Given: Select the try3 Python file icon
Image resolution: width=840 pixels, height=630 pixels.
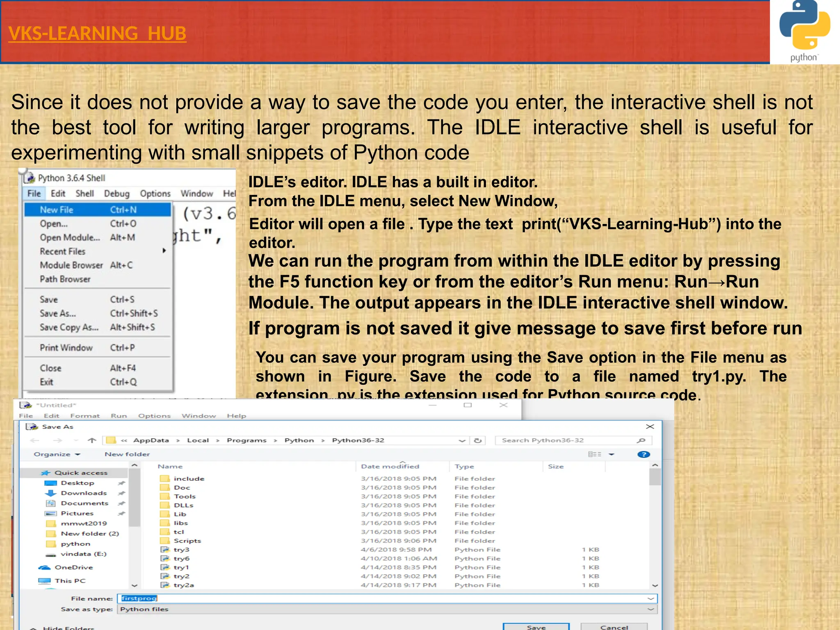Looking at the screenshot, I should click(164, 550).
